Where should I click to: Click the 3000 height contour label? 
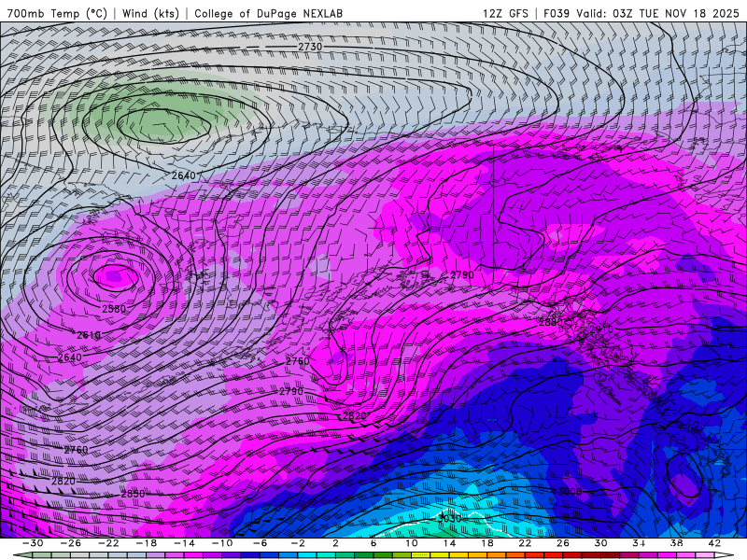(570, 491)
